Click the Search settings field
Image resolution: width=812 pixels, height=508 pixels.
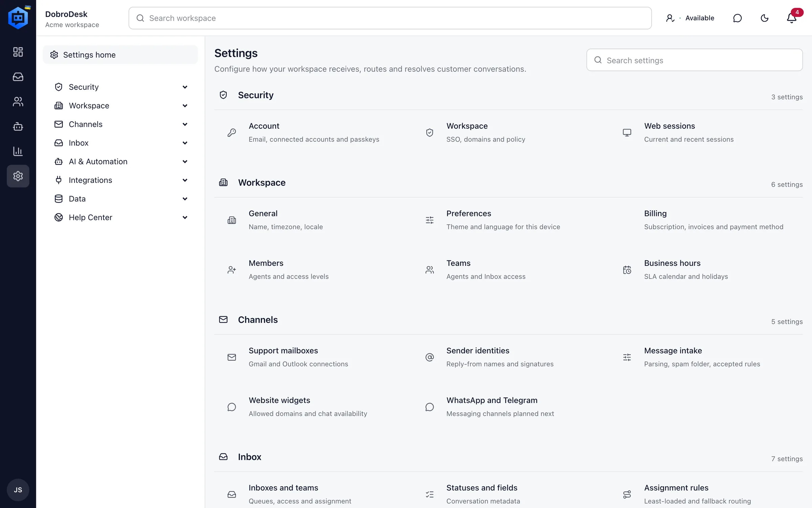coord(695,60)
